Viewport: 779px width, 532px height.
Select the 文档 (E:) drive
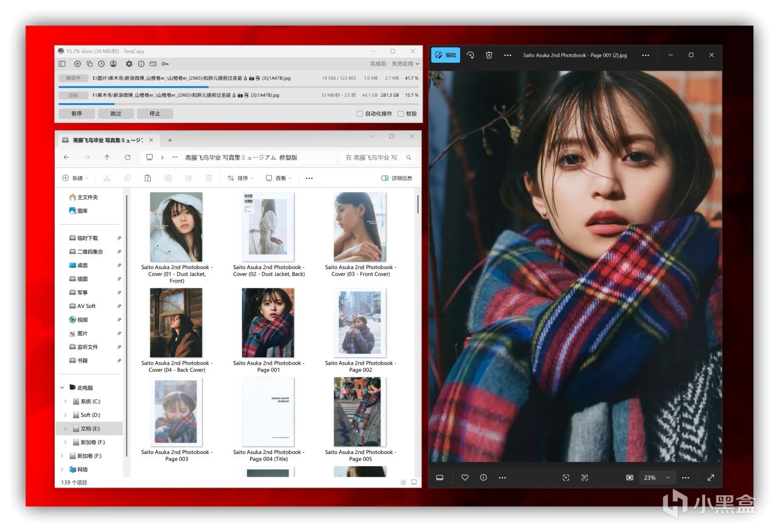(91, 429)
